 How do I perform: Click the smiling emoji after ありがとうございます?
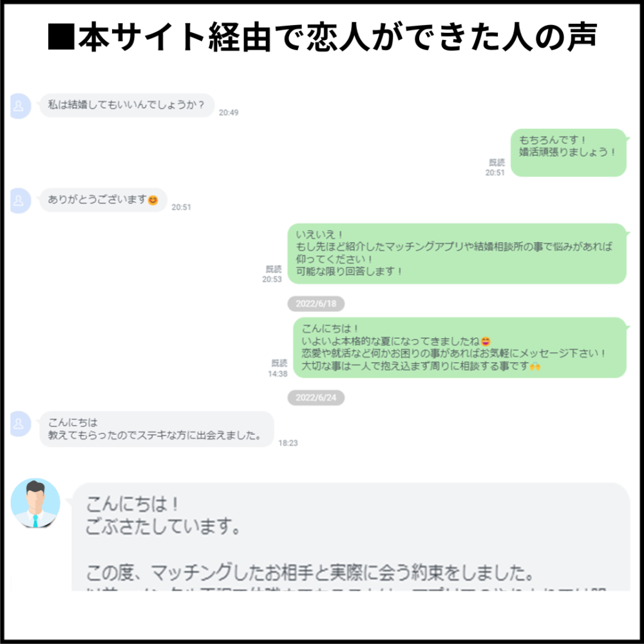153,200
